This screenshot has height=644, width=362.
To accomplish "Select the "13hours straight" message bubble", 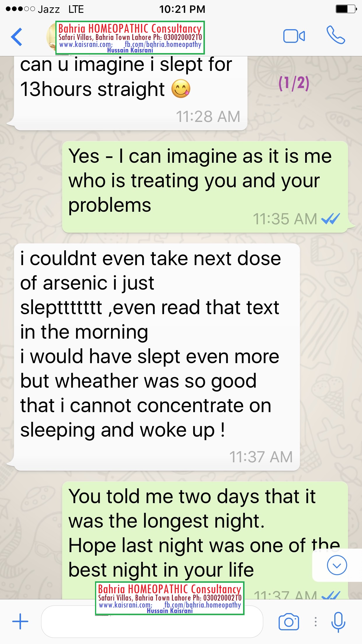I will 131,93.
